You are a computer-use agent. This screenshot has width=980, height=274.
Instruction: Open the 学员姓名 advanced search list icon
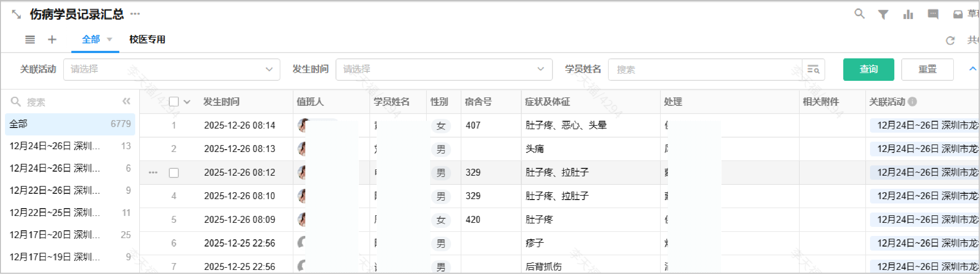(x=813, y=69)
